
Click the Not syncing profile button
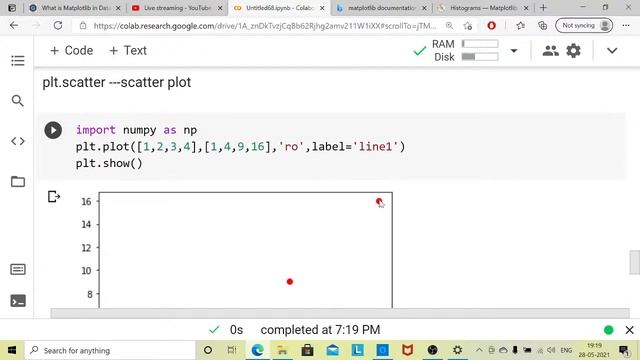coord(584,26)
